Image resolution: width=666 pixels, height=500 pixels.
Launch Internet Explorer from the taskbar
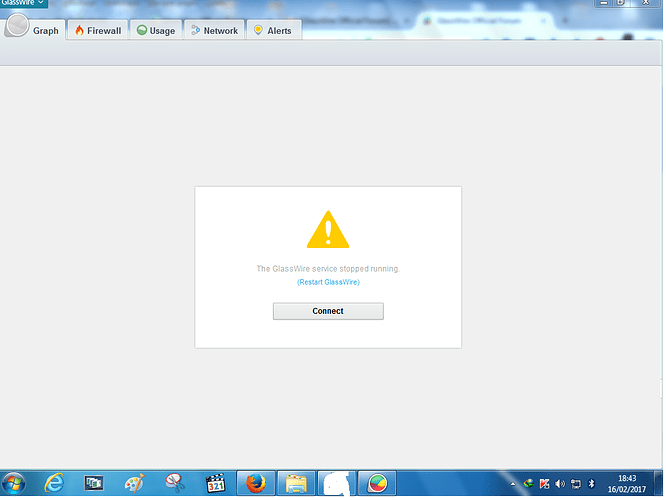coord(55,483)
